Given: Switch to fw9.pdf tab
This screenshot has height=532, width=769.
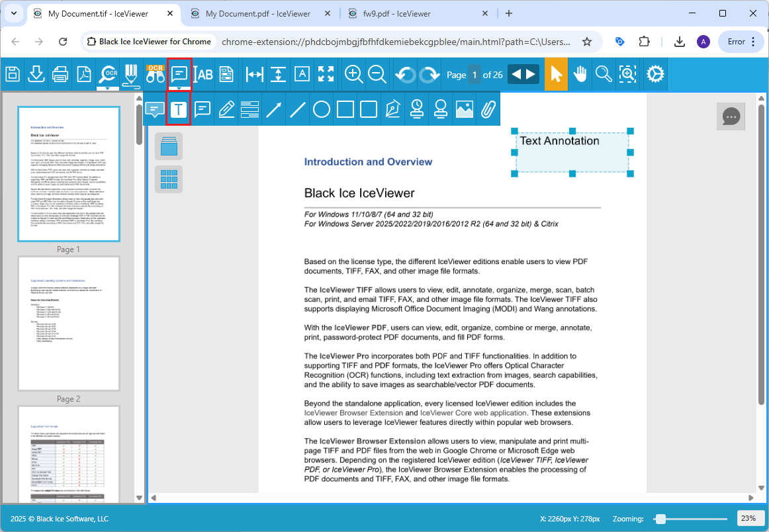Looking at the screenshot, I should pyautogui.click(x=397, y=14).
